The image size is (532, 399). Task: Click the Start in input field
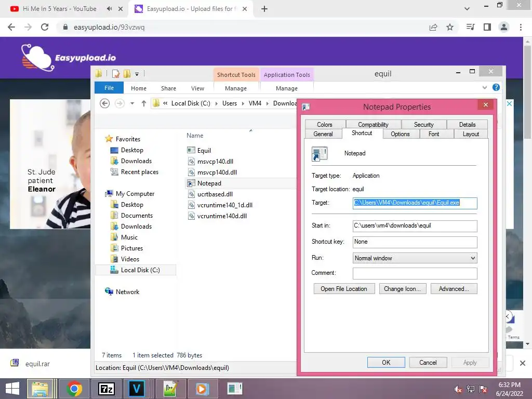(415, 225)
